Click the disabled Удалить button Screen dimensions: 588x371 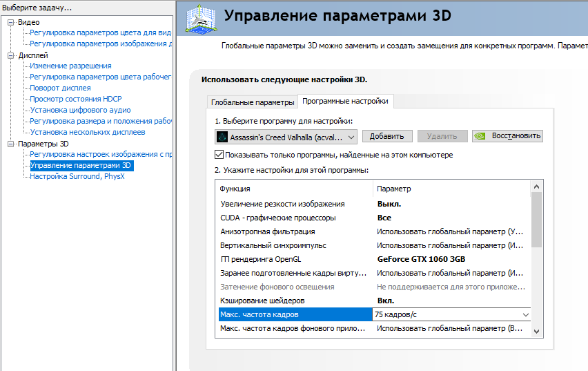tap(442, 136)
